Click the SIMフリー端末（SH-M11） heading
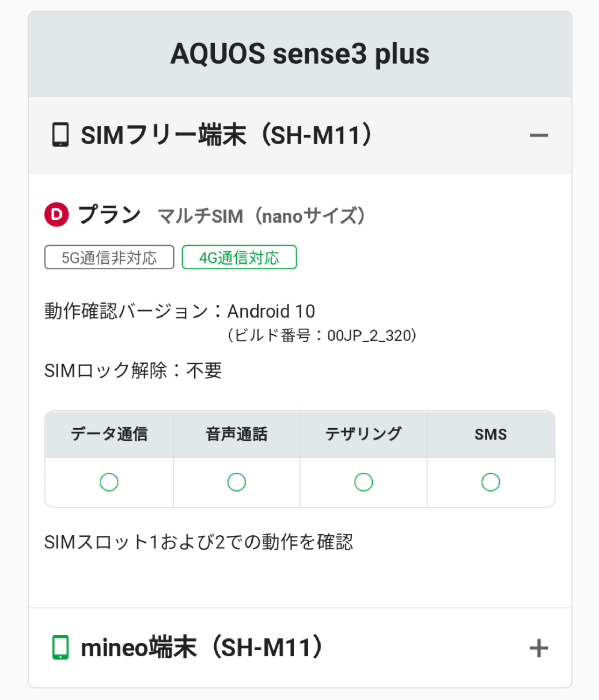The width and height of the screenshot is (599, 700). (x=226, y=135)
